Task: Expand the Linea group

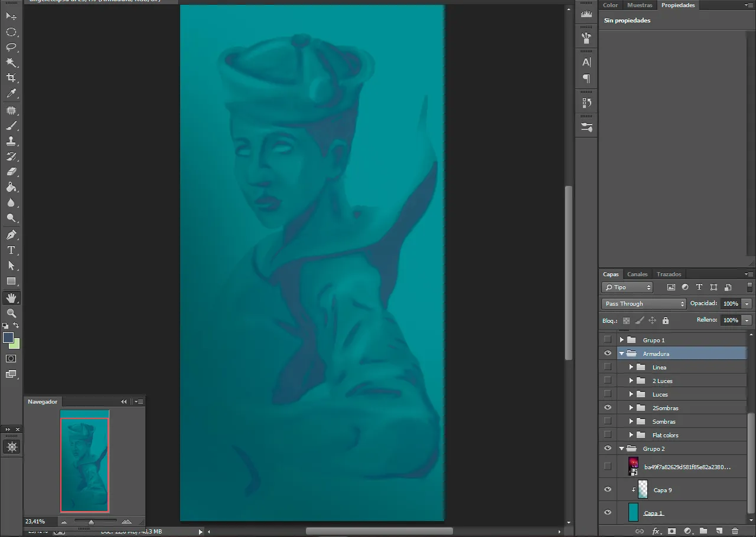Action: coord(631,367)
